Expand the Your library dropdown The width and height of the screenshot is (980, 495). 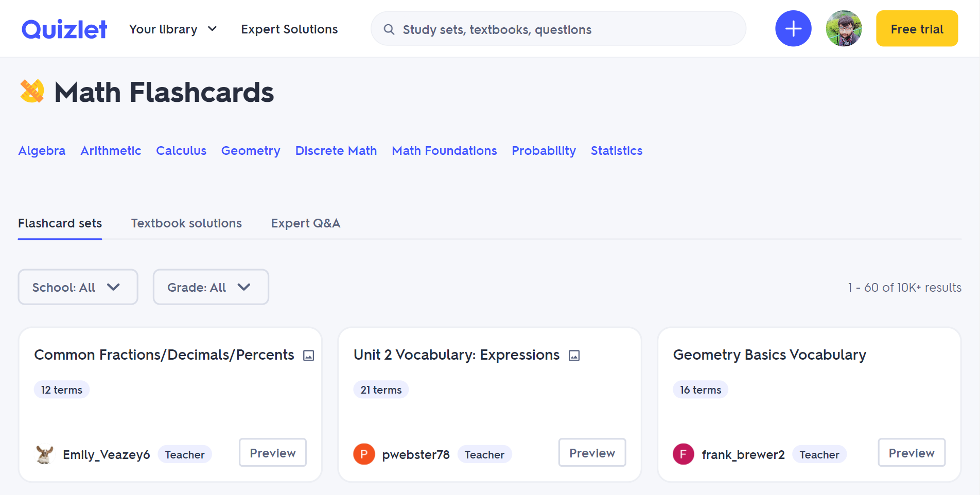[173, 29]
